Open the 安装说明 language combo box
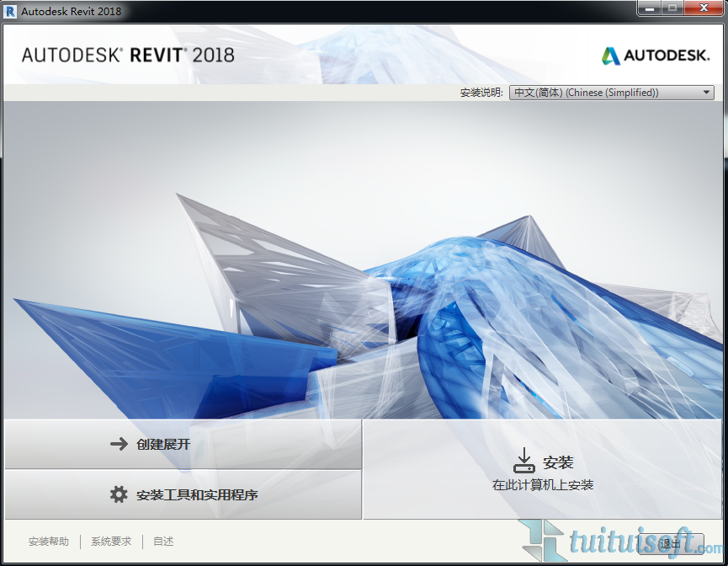Viewport: 728px width, 566px height. pos(612,93)
